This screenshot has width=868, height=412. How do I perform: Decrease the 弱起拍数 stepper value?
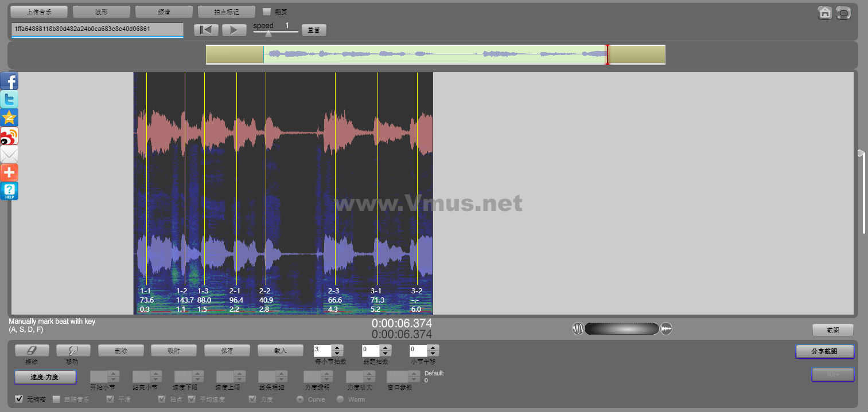pyautogui.click(x=386, y=354)
